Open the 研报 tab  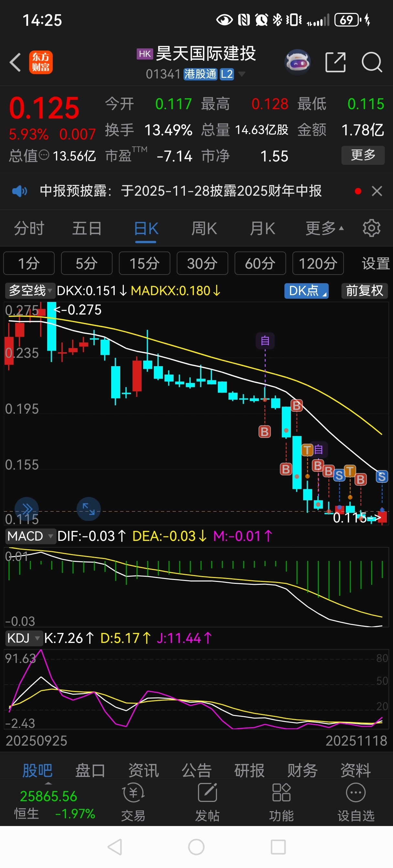[x=249, y=770]
